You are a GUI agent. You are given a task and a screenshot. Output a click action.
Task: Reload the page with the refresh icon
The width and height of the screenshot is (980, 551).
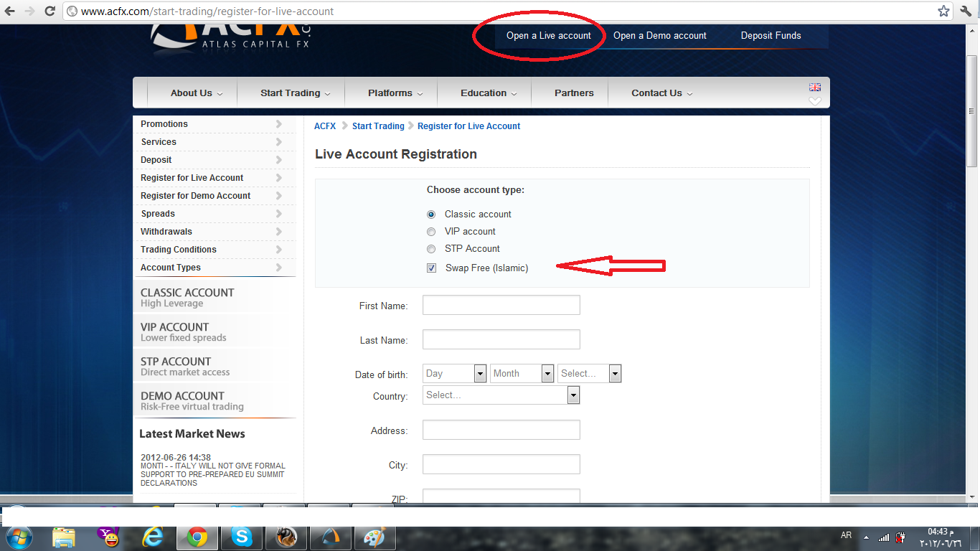pyautogui.click(x=50, y=11)
